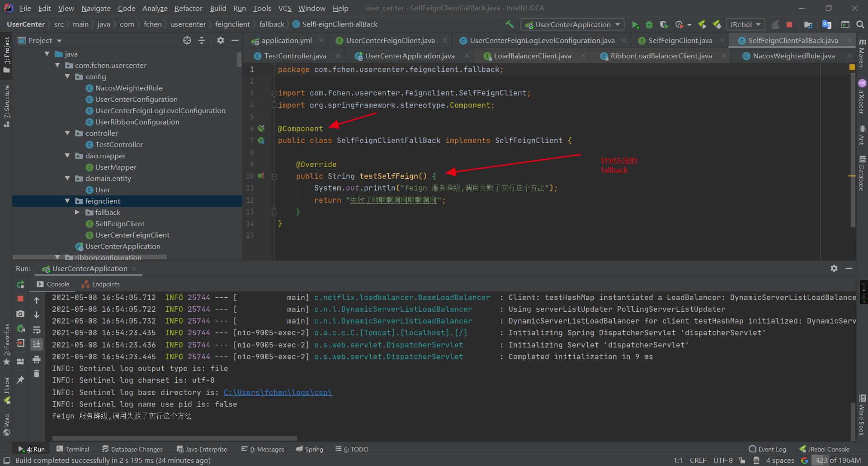The image size is (868, 466).
Task: Collapse the feignclient package node
Action: (67, 201)
